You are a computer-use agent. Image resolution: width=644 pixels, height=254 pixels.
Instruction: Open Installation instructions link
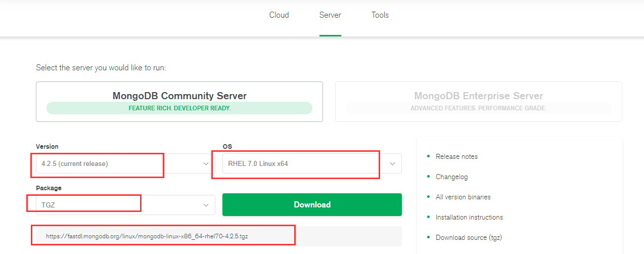[x=469, y=218]
